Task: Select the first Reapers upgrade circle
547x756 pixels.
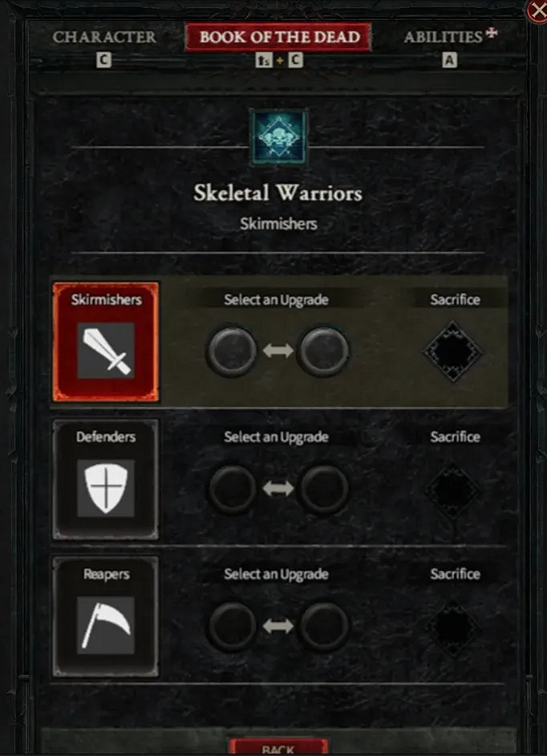Action: 233,626
